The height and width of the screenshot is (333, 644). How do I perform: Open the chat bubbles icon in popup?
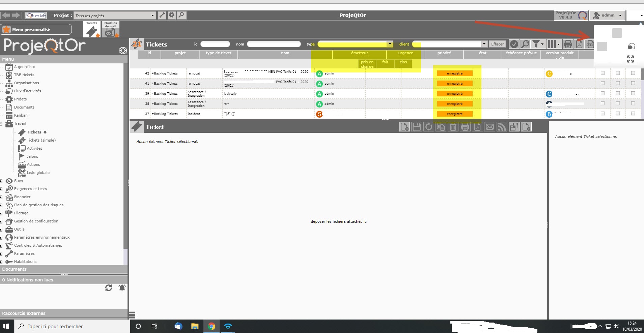tap(631, 47)
